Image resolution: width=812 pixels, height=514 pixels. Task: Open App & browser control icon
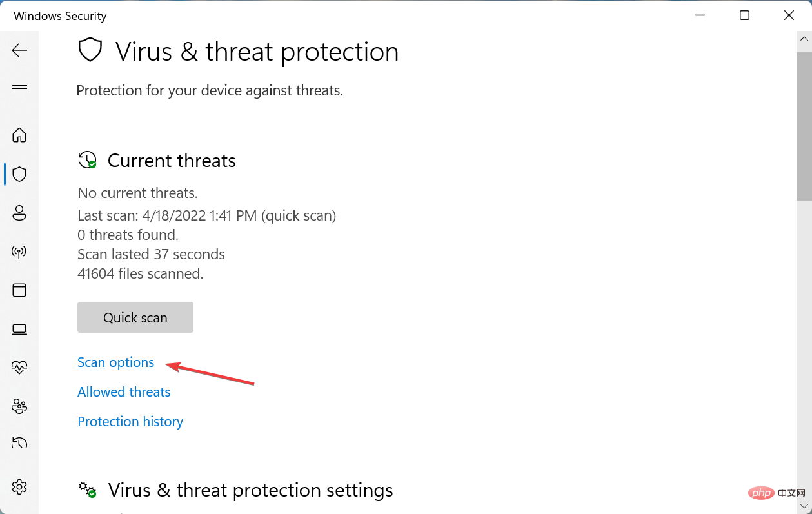19,290
